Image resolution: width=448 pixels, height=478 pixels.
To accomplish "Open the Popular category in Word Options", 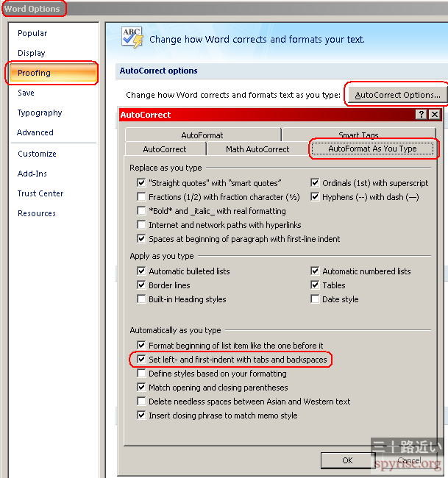I will (32, 33).
